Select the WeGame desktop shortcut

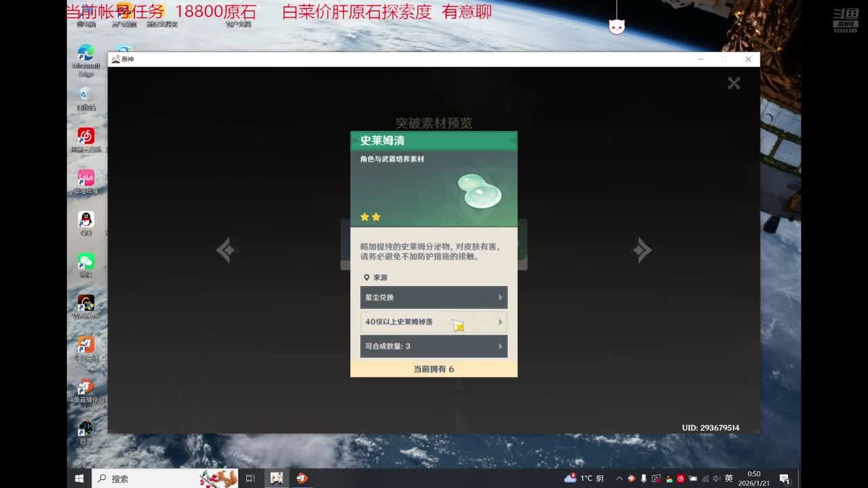[x=85, y=307]
